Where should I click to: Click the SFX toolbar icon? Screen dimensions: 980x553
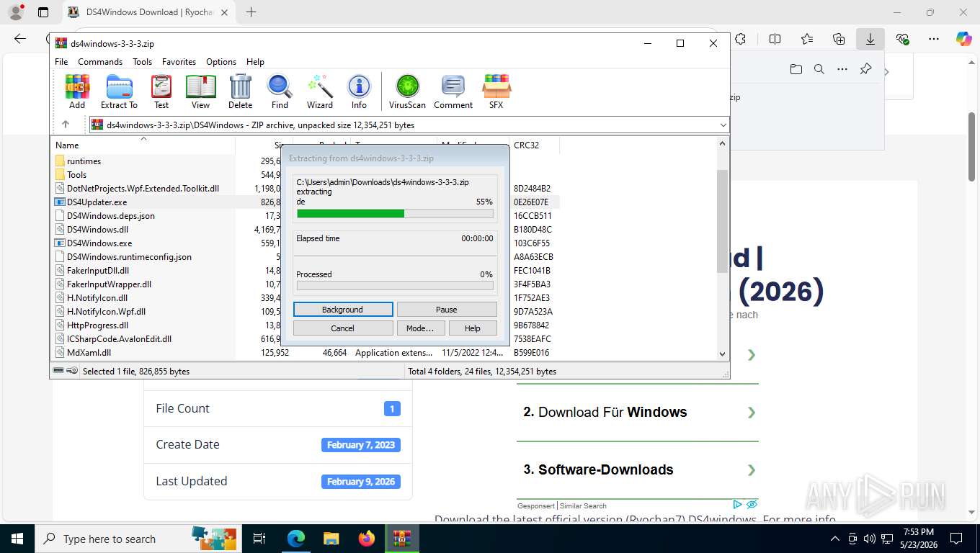click(x=496, y=91)
